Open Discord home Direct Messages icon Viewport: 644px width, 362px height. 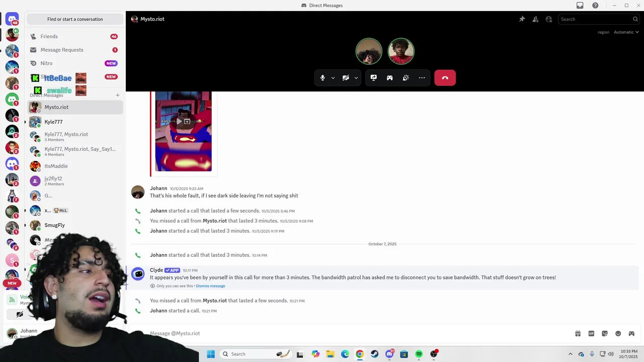coord(12,19)
